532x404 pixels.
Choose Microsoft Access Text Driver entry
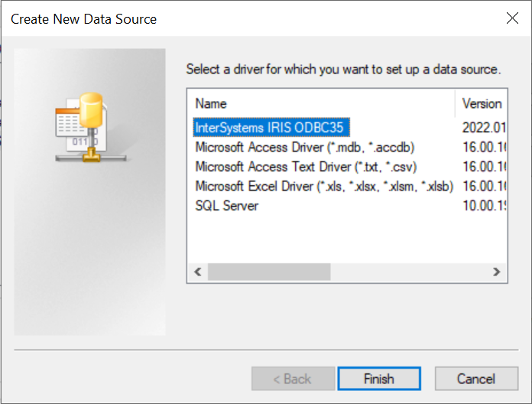305,167
